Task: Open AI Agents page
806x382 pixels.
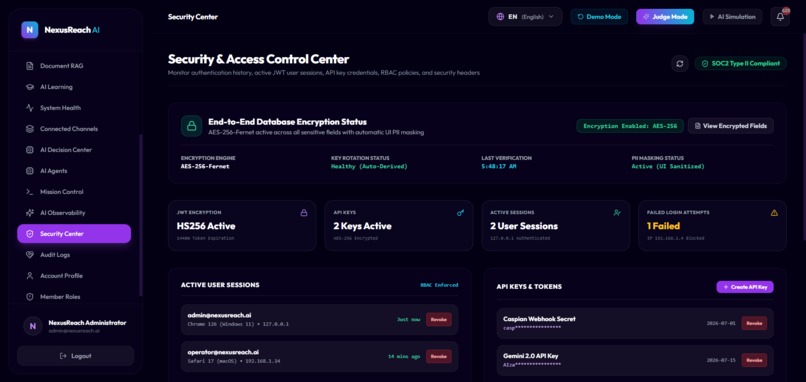Action: pyautogui.click(x=74, y=171)
